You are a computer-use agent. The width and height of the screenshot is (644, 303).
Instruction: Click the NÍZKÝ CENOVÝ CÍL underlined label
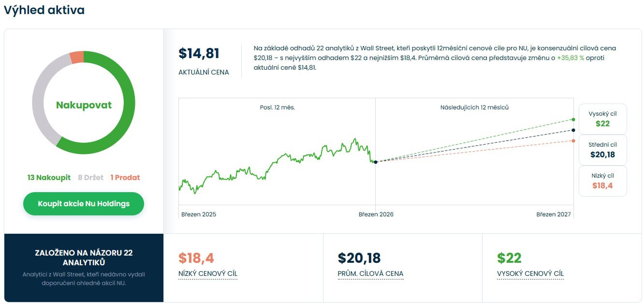point(208,274)
